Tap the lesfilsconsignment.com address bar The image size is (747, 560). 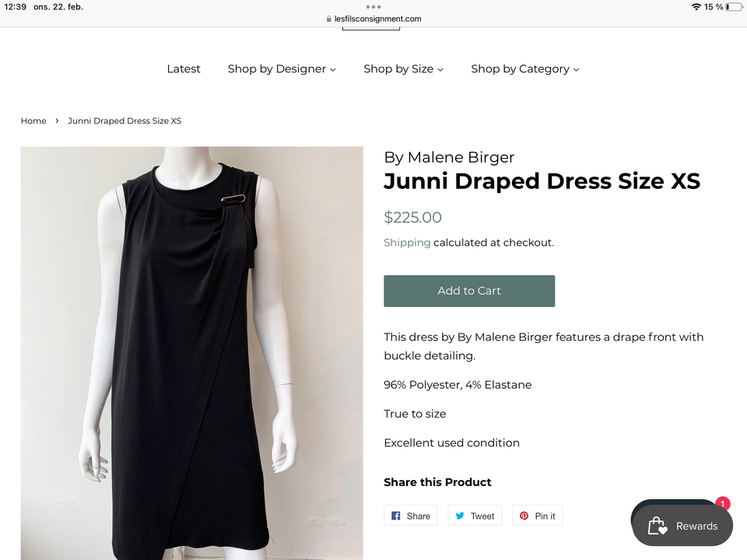[x=373, y=19]
